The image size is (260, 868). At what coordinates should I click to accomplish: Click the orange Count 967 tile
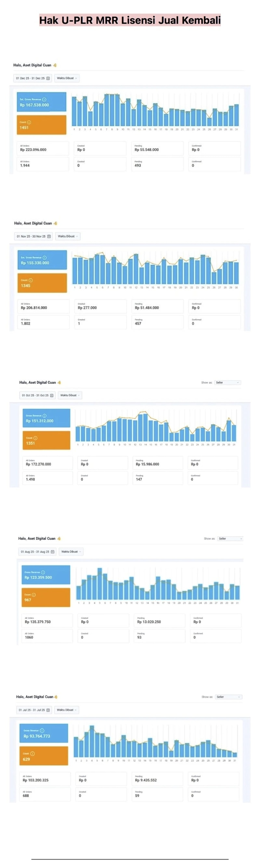click(46, 597)
